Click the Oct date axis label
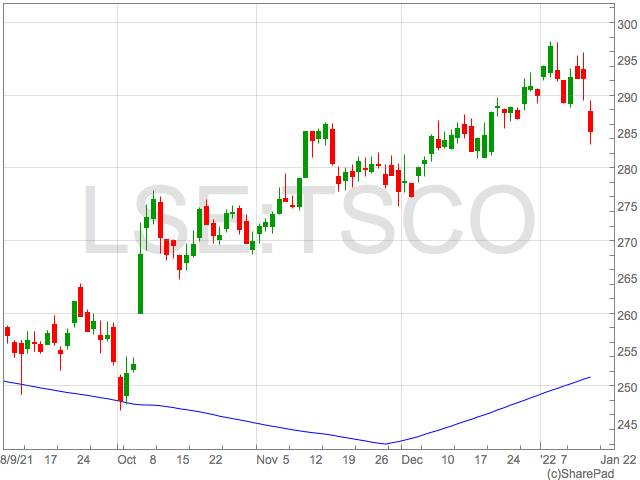The width and height of the screenshot is (640, 480). (125, 459)
